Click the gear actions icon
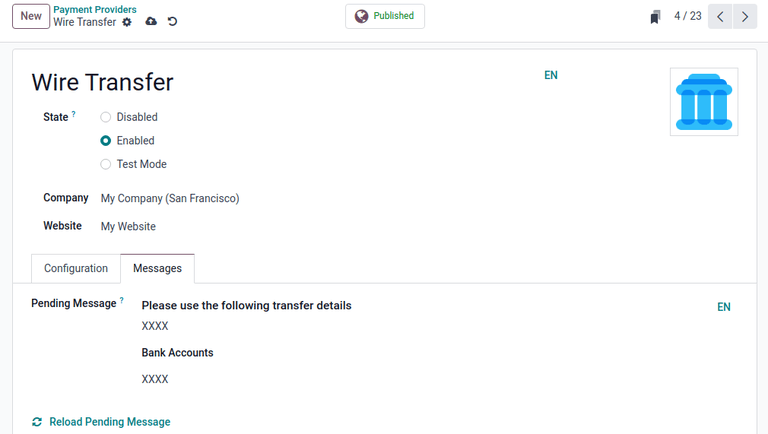Image resolution: width=768 pixels, height=434 pixels. coord(127,22)
